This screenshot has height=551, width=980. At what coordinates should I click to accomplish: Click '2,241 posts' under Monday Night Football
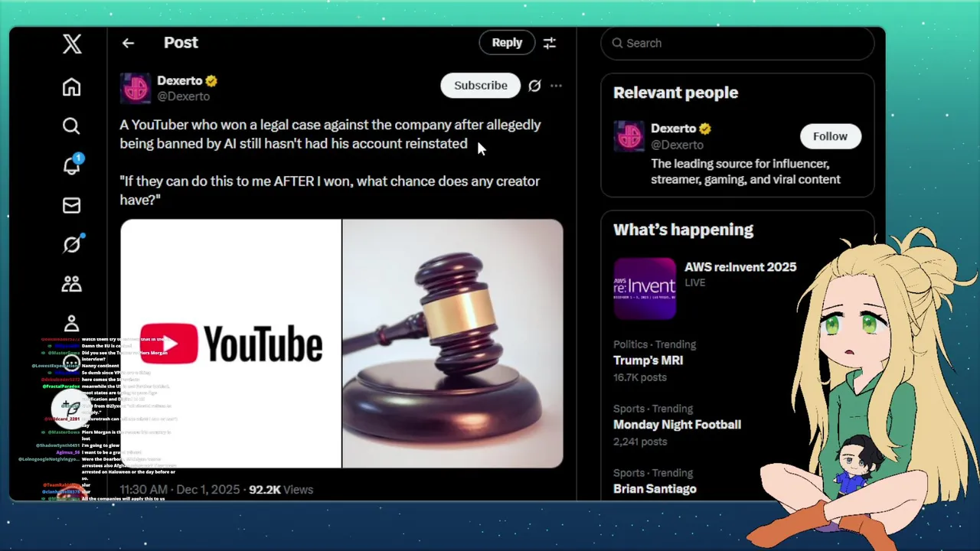[x=640, y=442]
